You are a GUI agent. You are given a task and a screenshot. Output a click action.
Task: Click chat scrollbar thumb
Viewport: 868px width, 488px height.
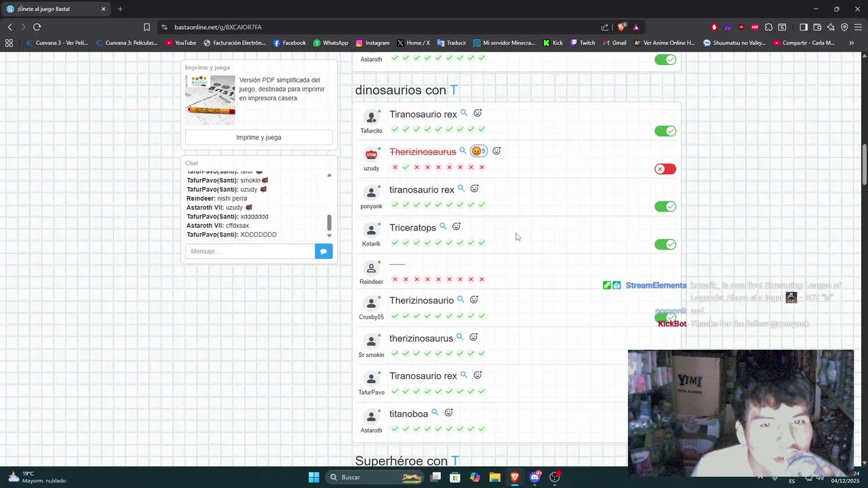click(330, 222)
